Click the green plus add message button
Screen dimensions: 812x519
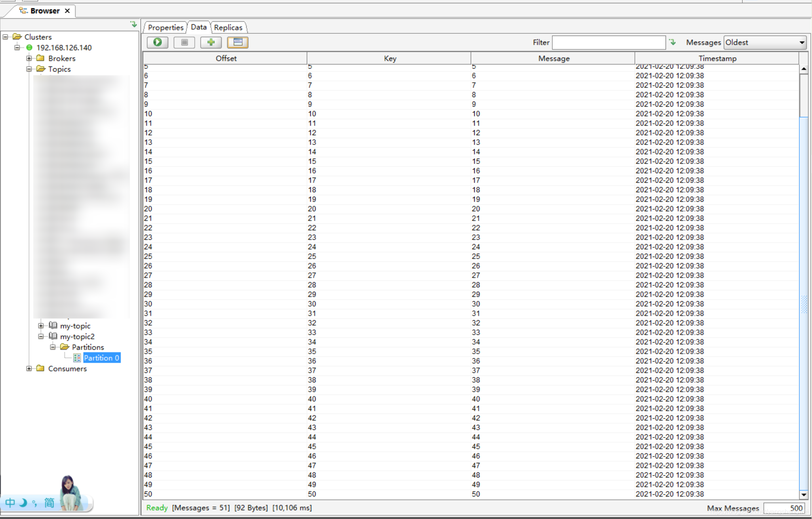click(211, 42)
